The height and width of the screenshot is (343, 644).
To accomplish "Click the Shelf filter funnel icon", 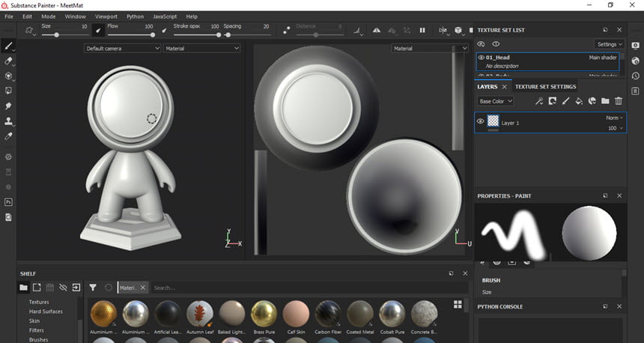I will 93,288.
